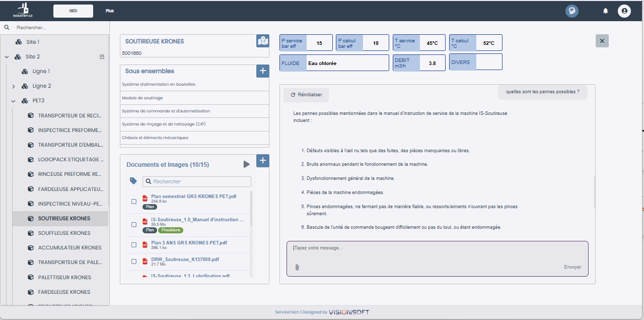Select Système de rinçage et de nettoyage (CIP)

click(194, 124)
